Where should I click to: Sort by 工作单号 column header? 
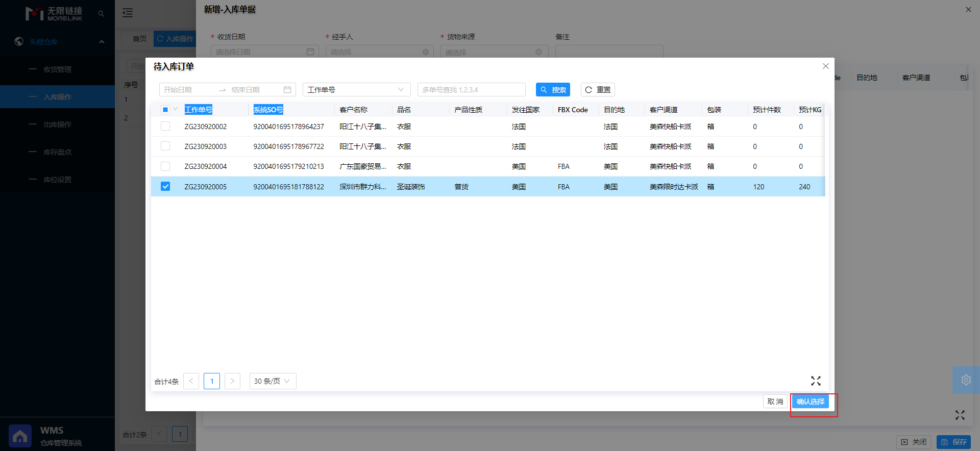[x=199, y=110]
